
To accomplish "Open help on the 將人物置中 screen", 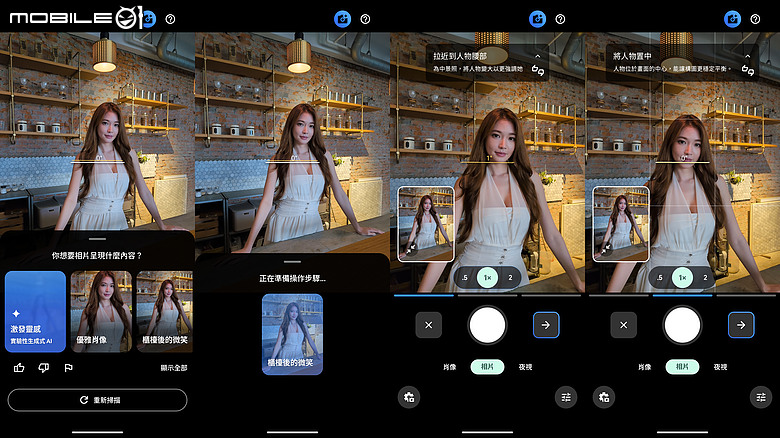I will click(x=755, y=19).
